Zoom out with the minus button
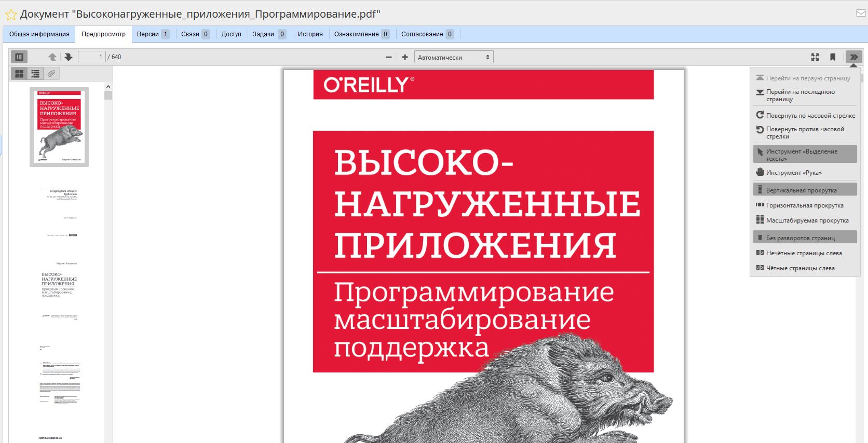 (389, 57)
